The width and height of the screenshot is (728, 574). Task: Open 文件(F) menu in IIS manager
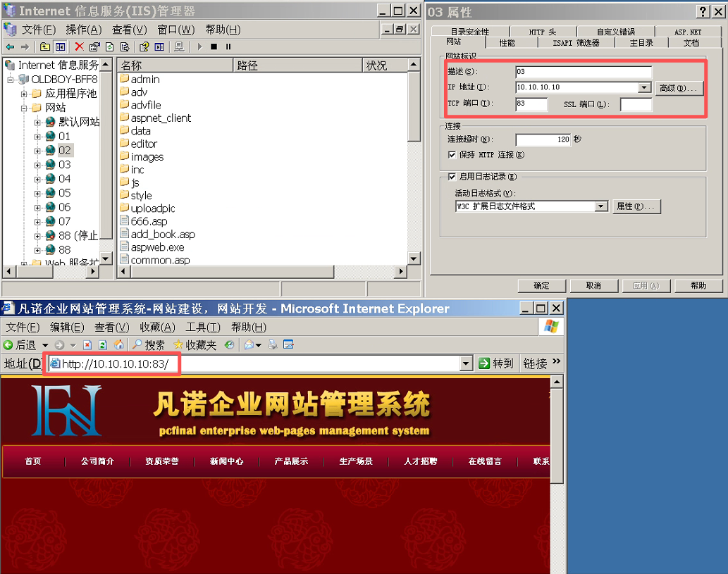[x=39, y=30]
